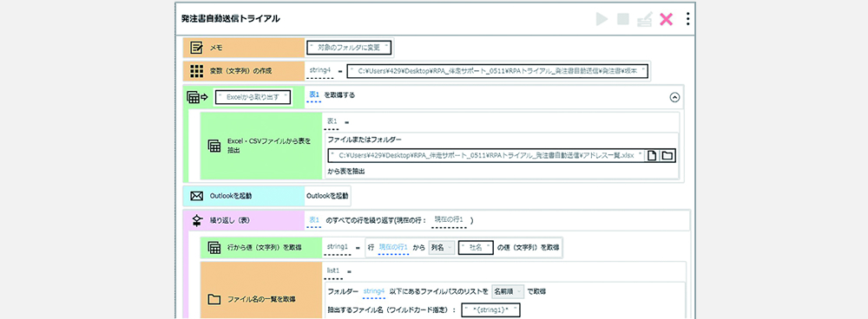Open the edit pencil icon in title bar

pos(644,20)
